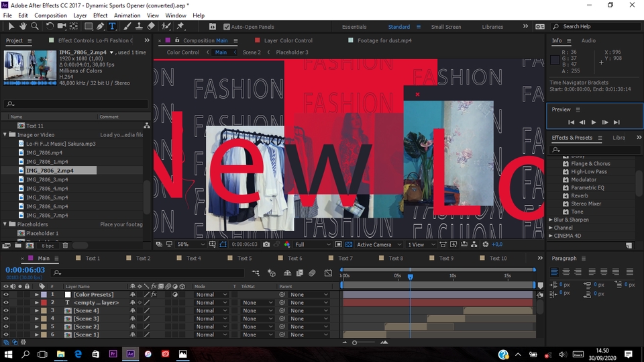Click label color swatch of Color Presets layer
Image resolution: width=644 pixels, height=362 pixels.
44,295
